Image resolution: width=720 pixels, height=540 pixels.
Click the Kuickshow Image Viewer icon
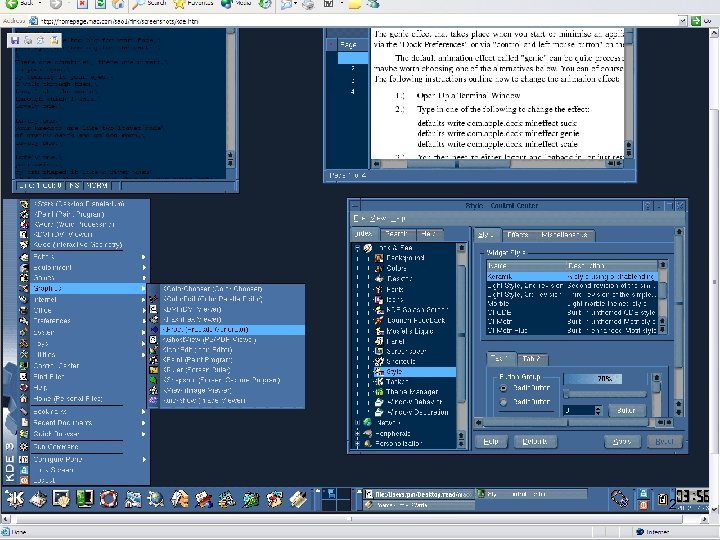[153, 400]
